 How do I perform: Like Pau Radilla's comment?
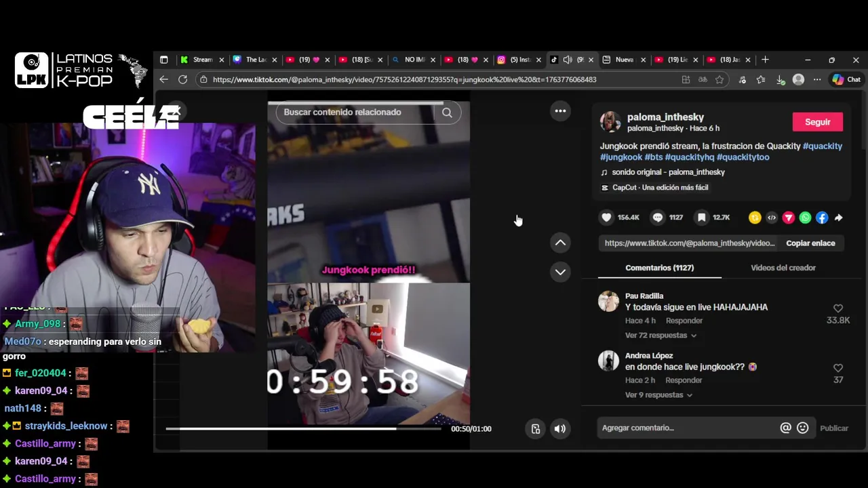point(838,308)
